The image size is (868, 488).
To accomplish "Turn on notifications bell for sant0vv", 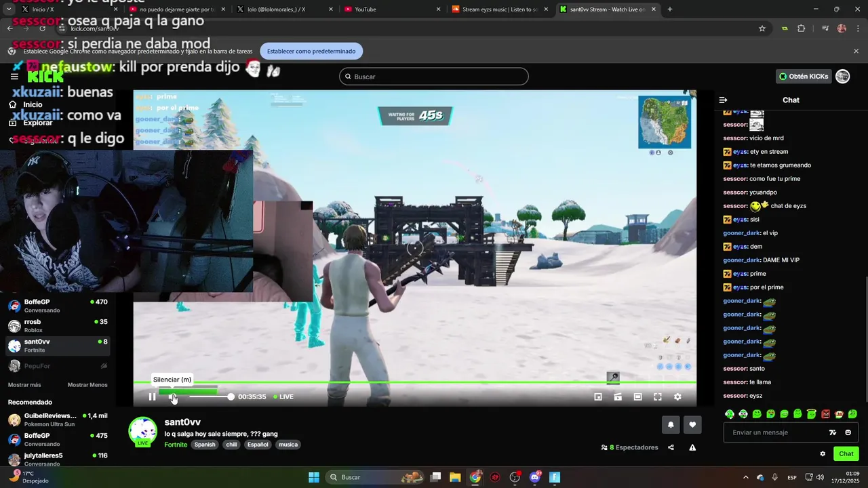I will (x=671, y=425).
